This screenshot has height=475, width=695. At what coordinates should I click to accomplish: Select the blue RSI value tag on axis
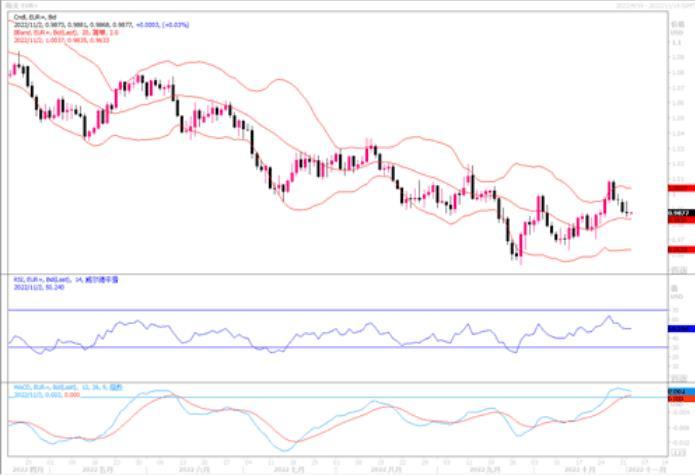[x=680, y=328]
